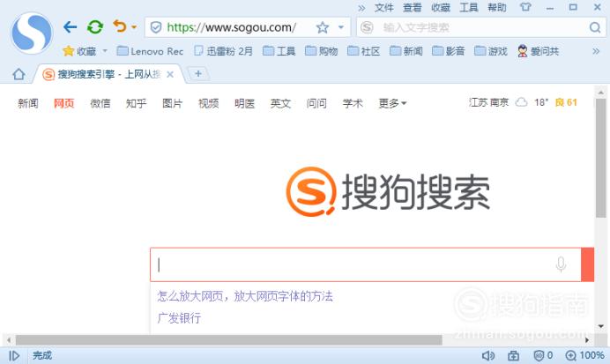Click the toolbar text search box
610x364 pixels.
point(482,27)
